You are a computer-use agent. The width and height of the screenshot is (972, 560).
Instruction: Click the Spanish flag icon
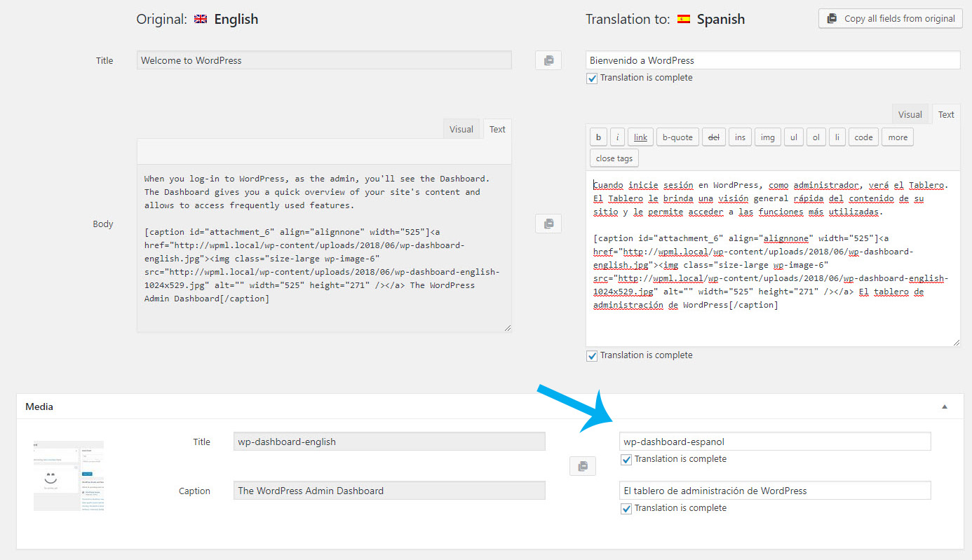pos(683,20)
